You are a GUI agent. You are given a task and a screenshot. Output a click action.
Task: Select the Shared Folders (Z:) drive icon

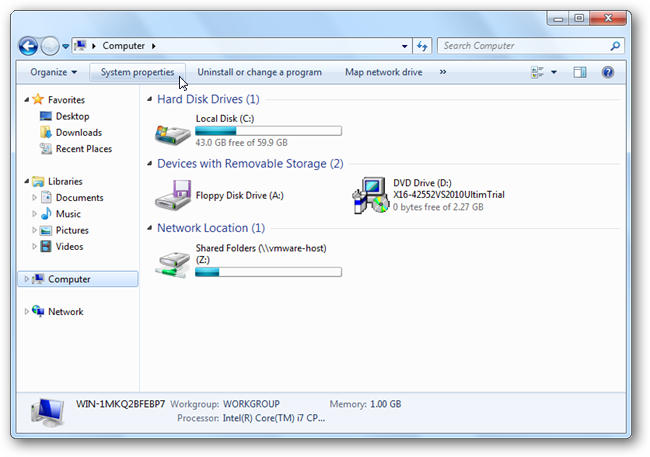pyautogui.click(x=172, y=265)
